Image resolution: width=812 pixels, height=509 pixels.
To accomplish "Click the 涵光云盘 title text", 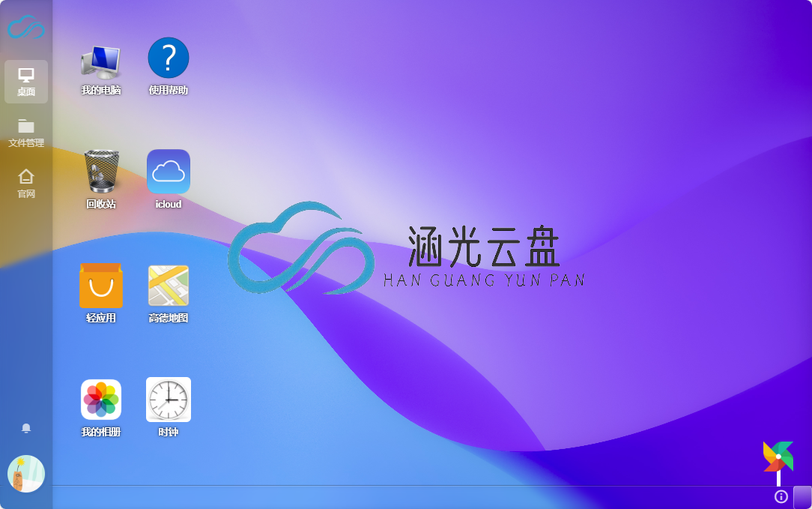I will [x=484, y=247].
